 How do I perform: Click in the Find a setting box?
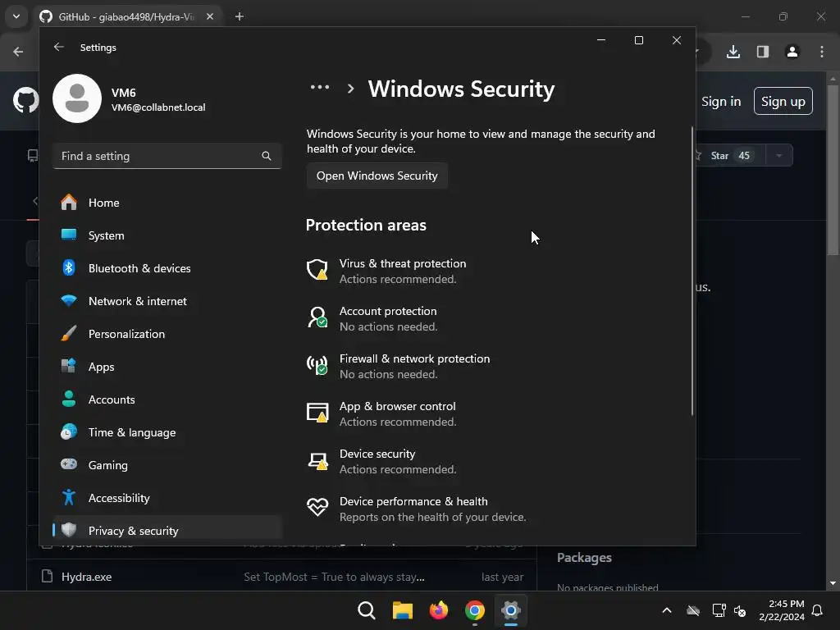(x=167, y=156)
